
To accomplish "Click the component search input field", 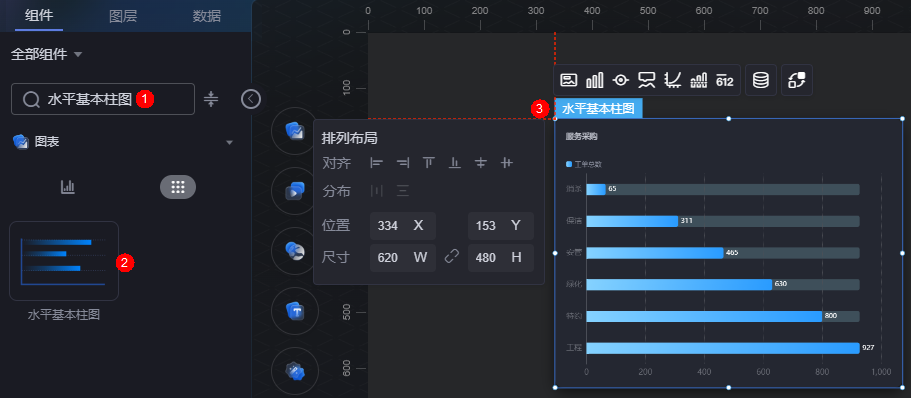I will [103, 99].
